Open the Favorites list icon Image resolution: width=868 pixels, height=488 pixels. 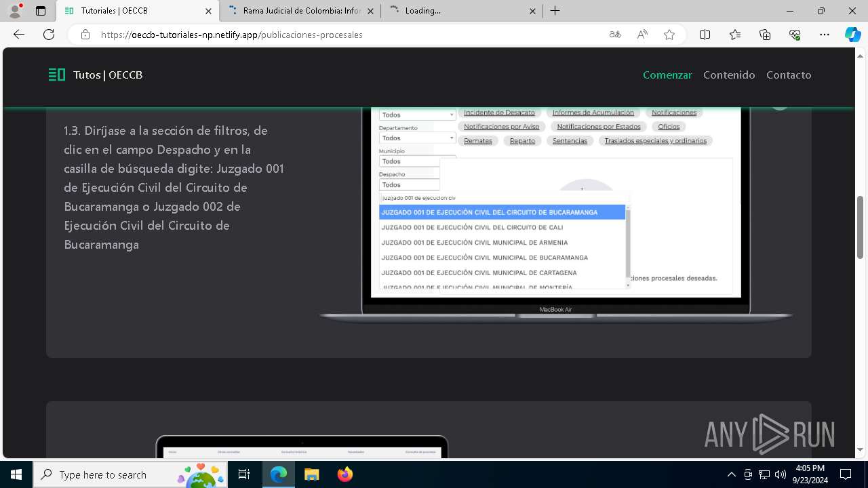[735, 35]
